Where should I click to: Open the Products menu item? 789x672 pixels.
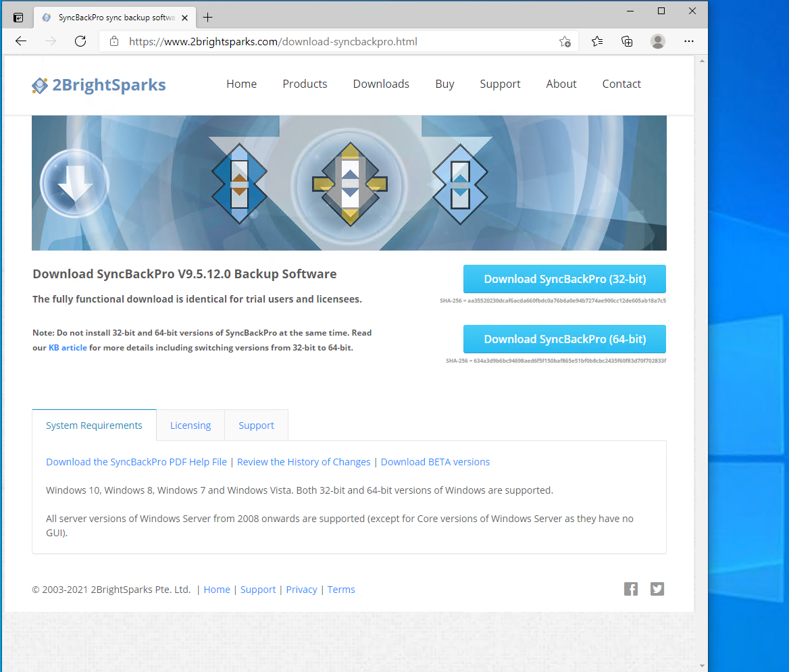(305, 84)
